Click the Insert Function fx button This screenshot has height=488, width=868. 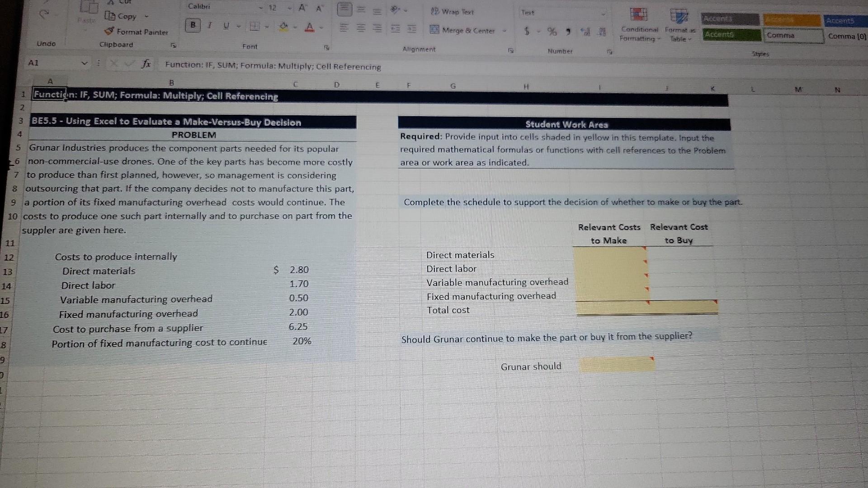coord(146,64)
